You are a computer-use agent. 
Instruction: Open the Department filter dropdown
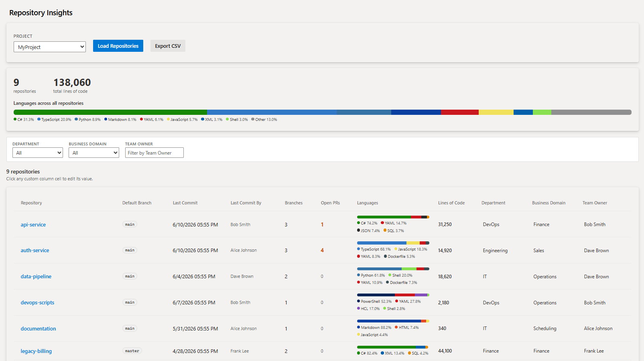click(x=38, y=153)
